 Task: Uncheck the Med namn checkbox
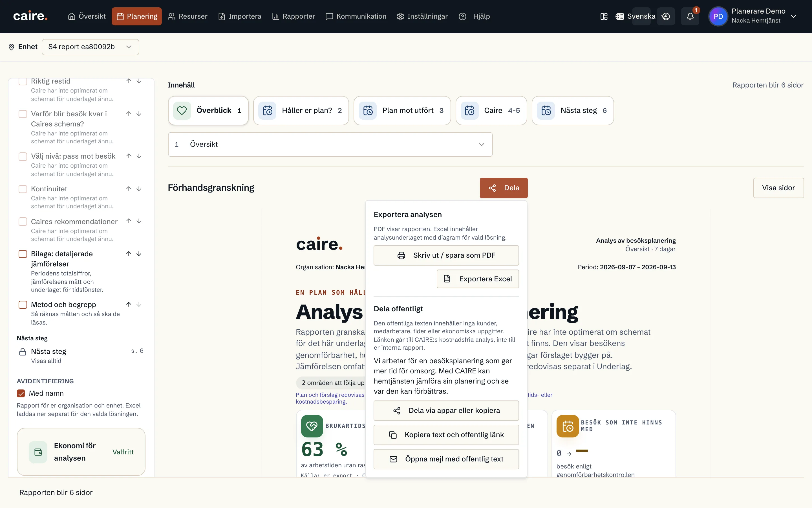(x=21, y=393)
